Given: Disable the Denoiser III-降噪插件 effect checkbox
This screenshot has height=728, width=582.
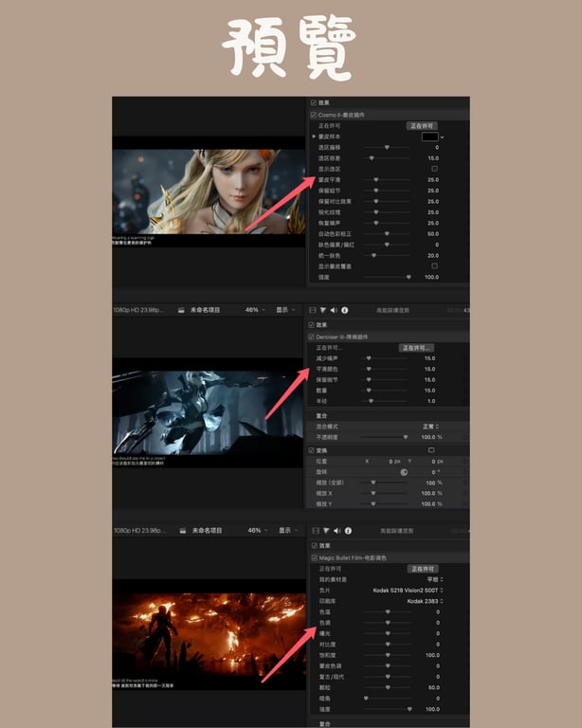Looking at the screenshot, I should coord(312,337).
